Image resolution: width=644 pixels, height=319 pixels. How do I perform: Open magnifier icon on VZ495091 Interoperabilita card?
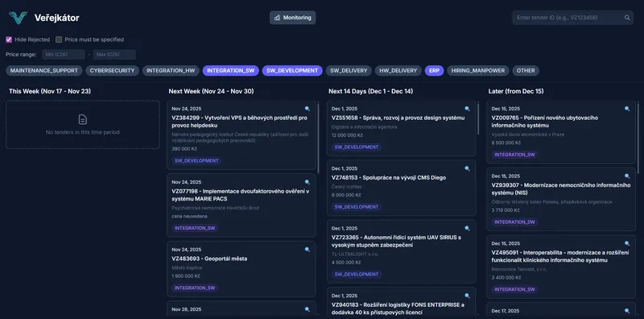point(627,244)
